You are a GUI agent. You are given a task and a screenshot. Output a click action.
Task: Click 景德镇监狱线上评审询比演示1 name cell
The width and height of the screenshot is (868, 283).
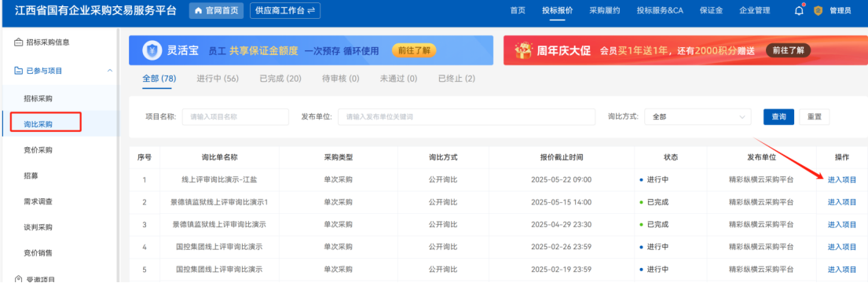point(219,202)
